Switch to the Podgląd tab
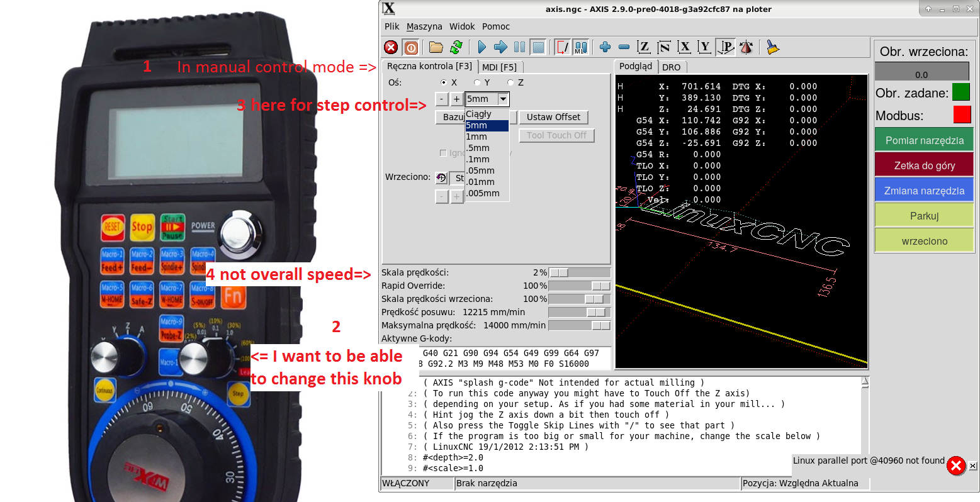980x502 pixels. (x=636, y=66)
